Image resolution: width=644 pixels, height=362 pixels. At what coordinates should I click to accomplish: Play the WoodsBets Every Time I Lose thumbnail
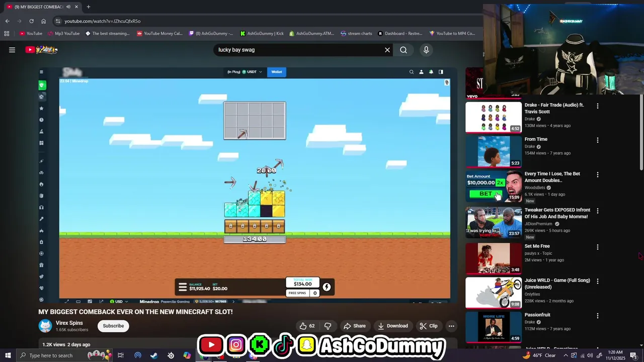point(494,186)
